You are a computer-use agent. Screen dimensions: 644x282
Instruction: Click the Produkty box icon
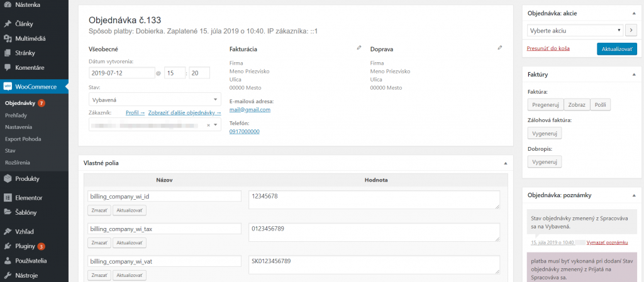tap(8, 179)
